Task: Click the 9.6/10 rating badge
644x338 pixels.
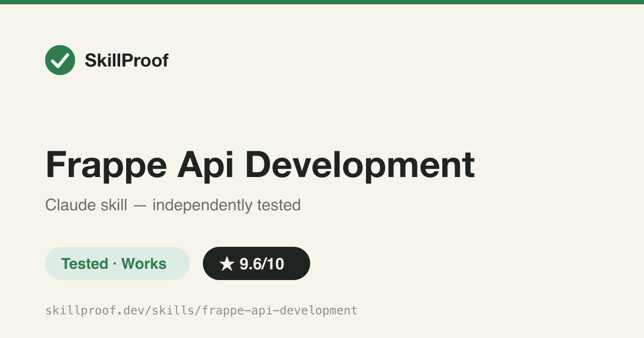Action: pyautogui.click(x=257, y=263)
